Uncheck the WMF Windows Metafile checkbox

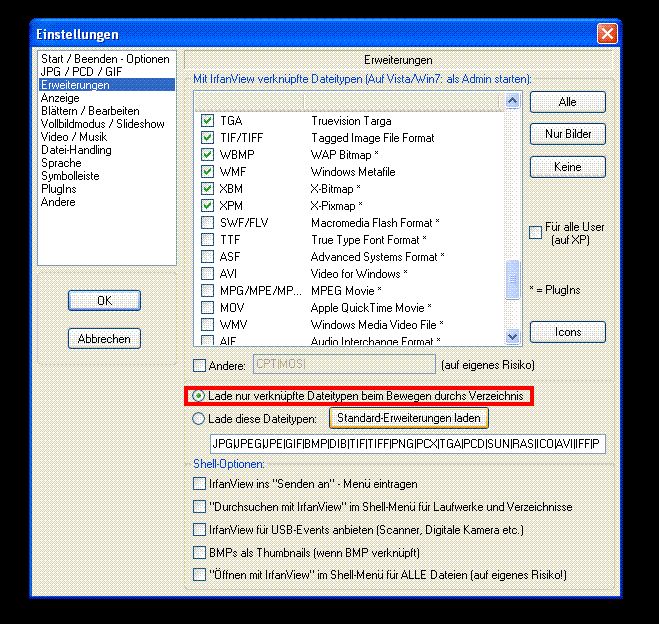pos(207,171)
